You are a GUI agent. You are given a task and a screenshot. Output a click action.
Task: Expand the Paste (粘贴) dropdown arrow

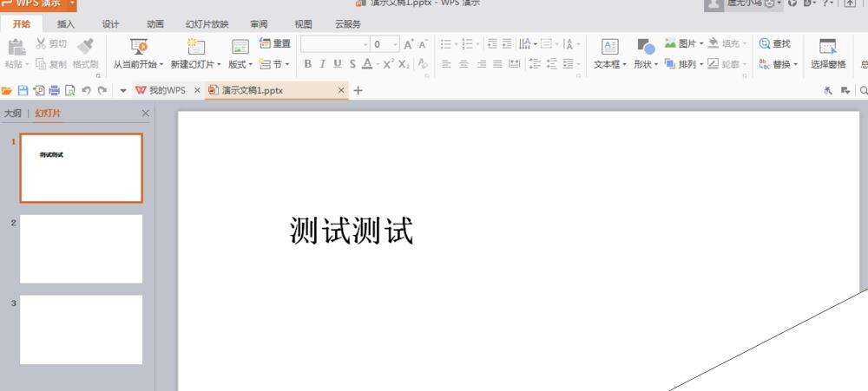coord(26,65)
